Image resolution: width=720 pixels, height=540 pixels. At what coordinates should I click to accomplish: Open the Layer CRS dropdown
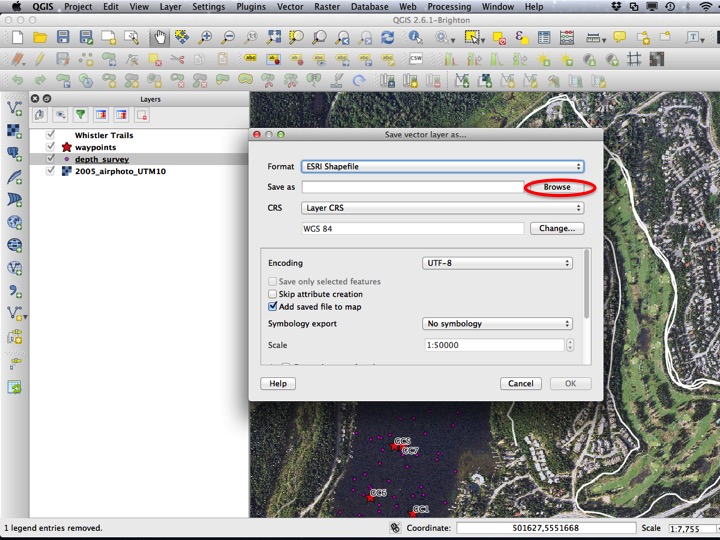coord(443,208)
